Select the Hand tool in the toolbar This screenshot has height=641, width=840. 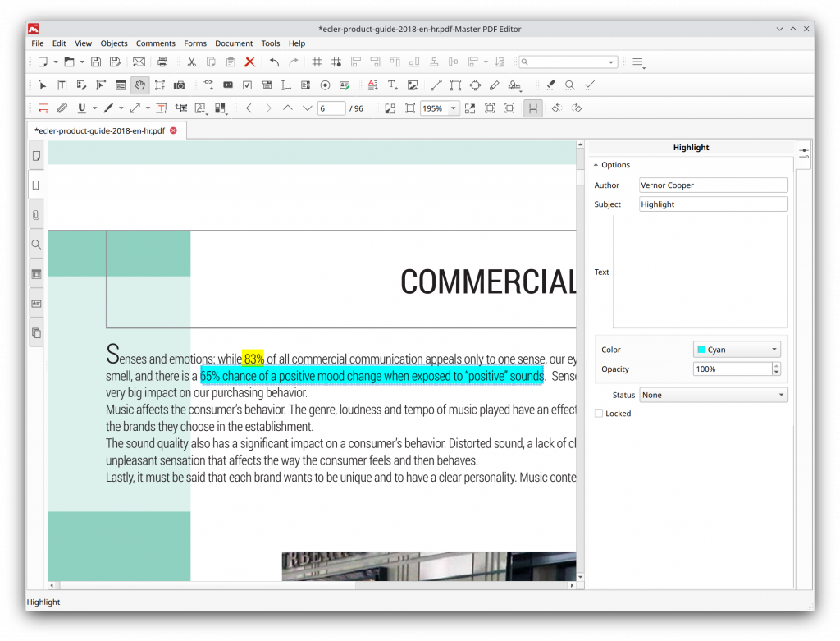point(139,85)
